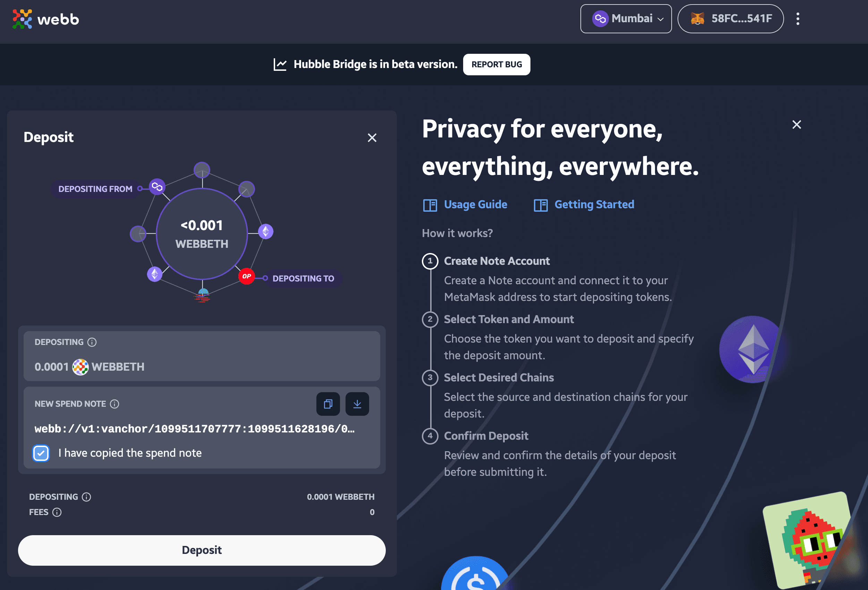868x590 pixels.
Task: Click the 0.0001 WEBBETH amount in the card
Action: point(89,367)
